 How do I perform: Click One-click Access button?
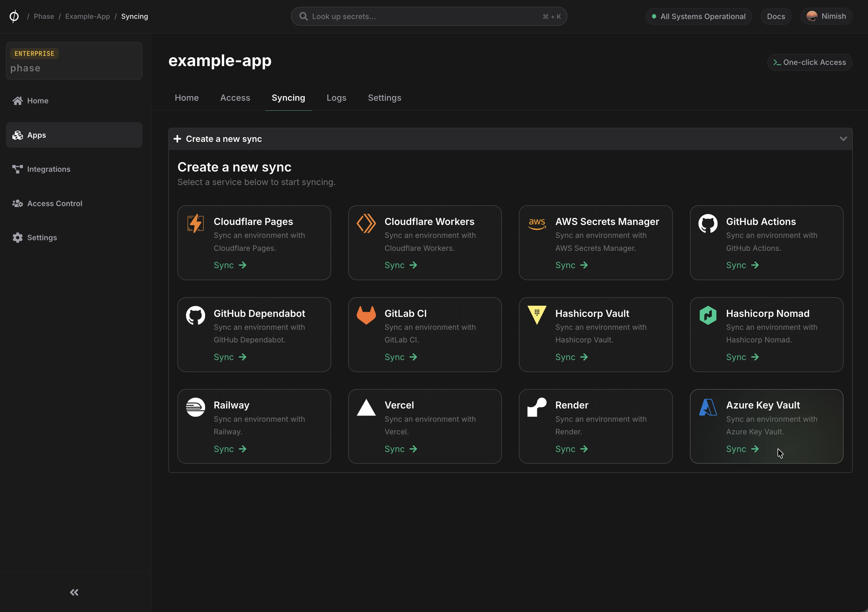pos(810,62)
